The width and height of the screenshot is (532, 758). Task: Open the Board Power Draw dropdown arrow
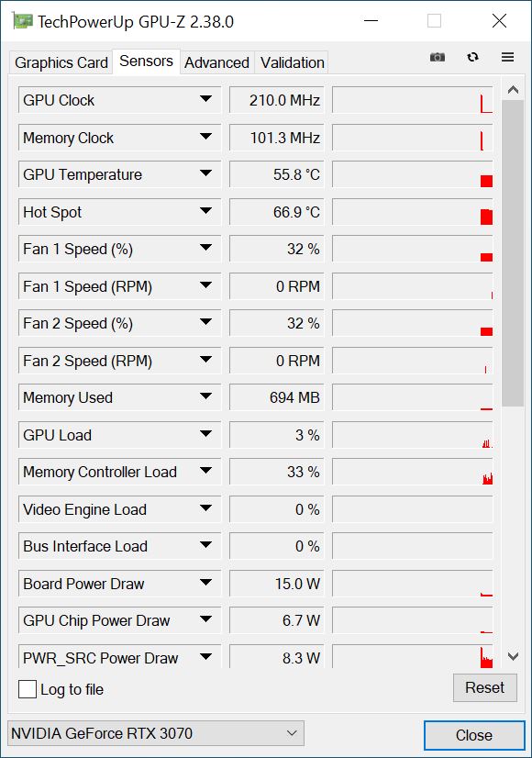205,582
